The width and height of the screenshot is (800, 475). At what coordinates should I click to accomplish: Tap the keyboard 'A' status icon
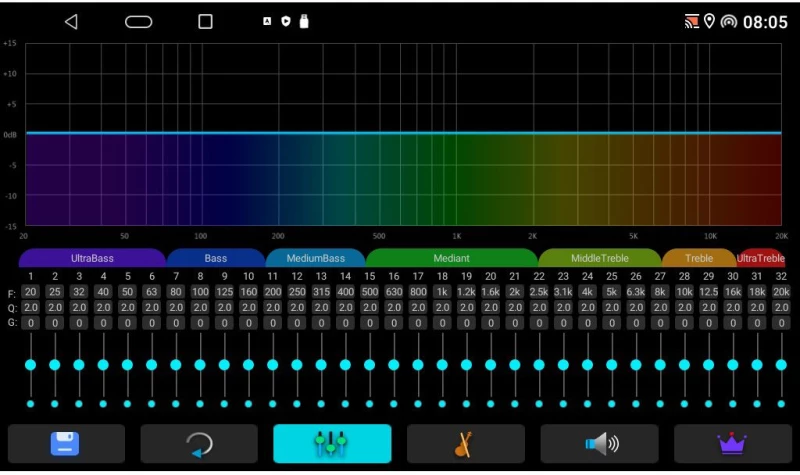pos(267,21)
